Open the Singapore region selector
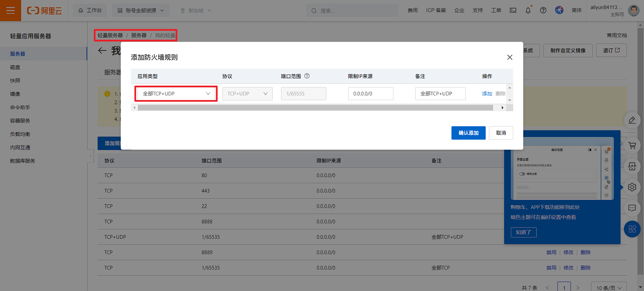Viewport: 644px width, 291px height. (x=196, y=10)
